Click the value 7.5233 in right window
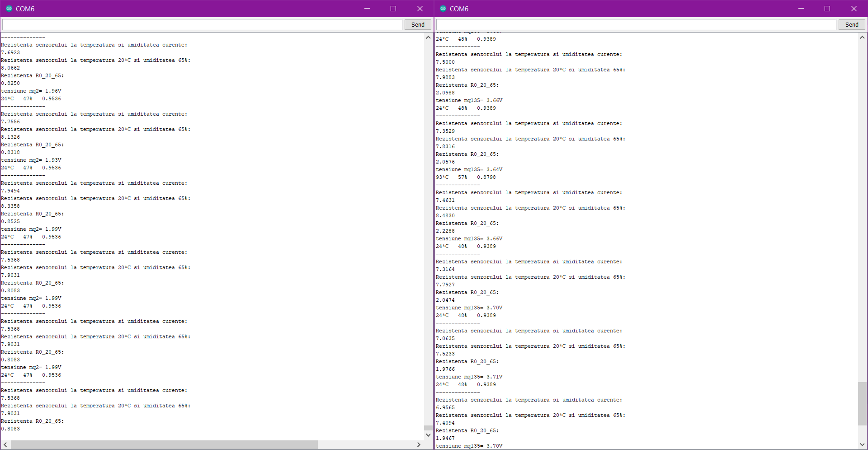This screenshot has width=868, height=450. point(445,354)
